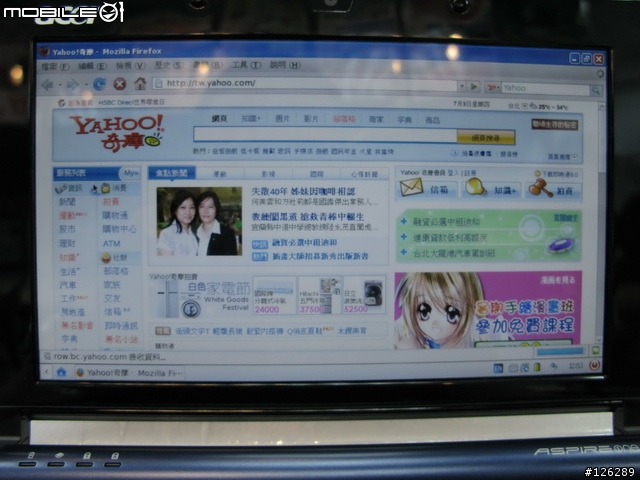The width and height of the screenshot is (640, 480).
Task: Open the Home page icon in toolbar
Action: [140, 84]
